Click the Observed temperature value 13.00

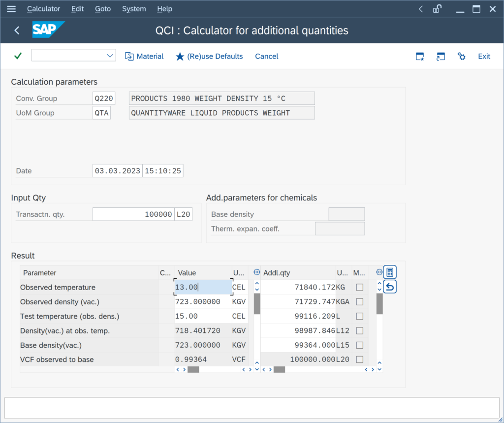click(203, 287)
